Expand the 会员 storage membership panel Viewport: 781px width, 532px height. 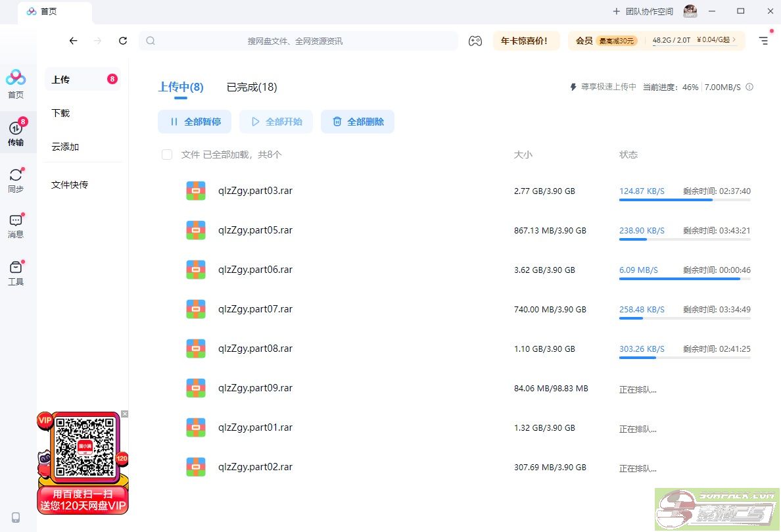656,41
